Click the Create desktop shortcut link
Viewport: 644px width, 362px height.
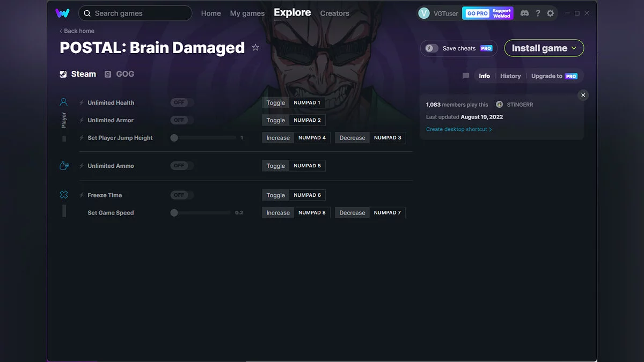[x=457, y=129]
